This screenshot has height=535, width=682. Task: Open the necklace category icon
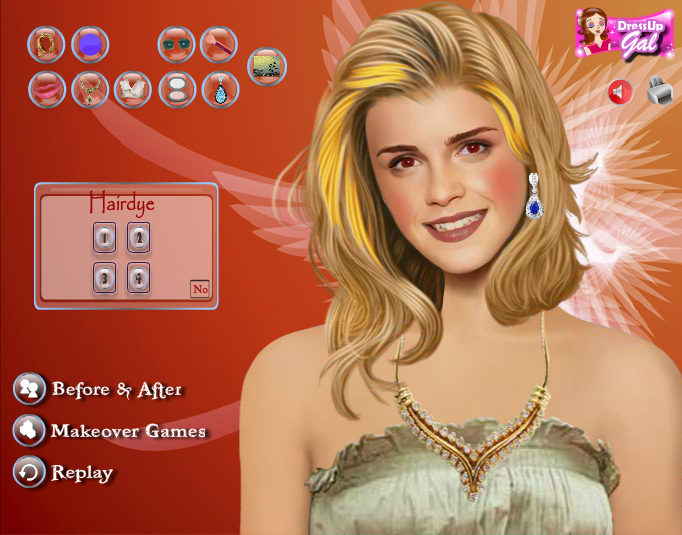[90, 90]
